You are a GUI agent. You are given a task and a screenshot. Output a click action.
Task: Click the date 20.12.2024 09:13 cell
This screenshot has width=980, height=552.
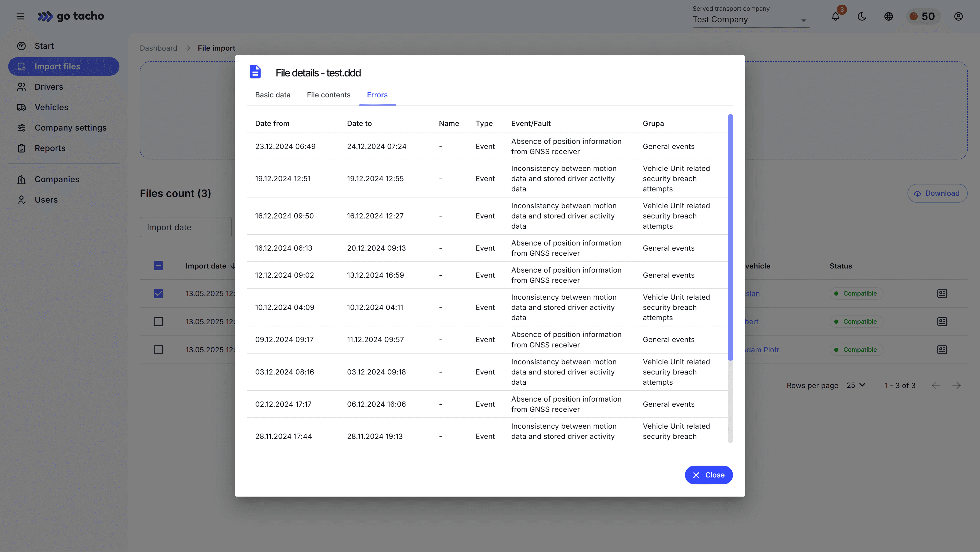pos(376,248)
